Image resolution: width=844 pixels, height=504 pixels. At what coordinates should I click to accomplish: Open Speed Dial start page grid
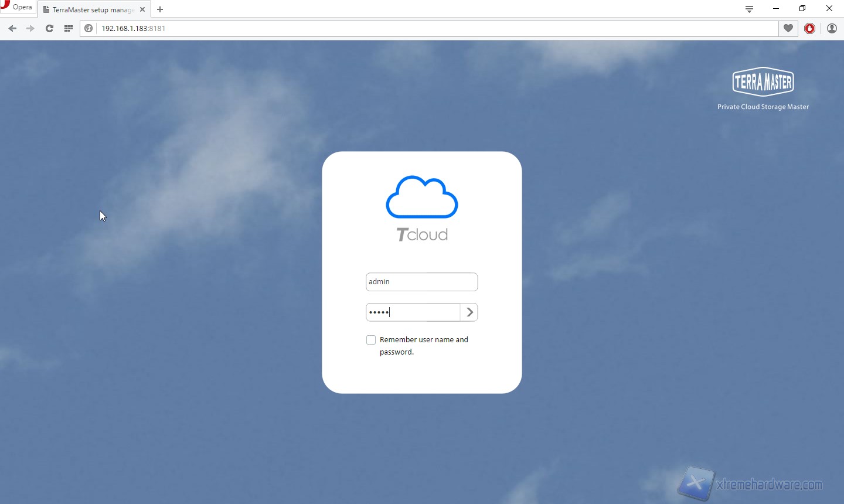pyautogui.click(x=69, y=28)
